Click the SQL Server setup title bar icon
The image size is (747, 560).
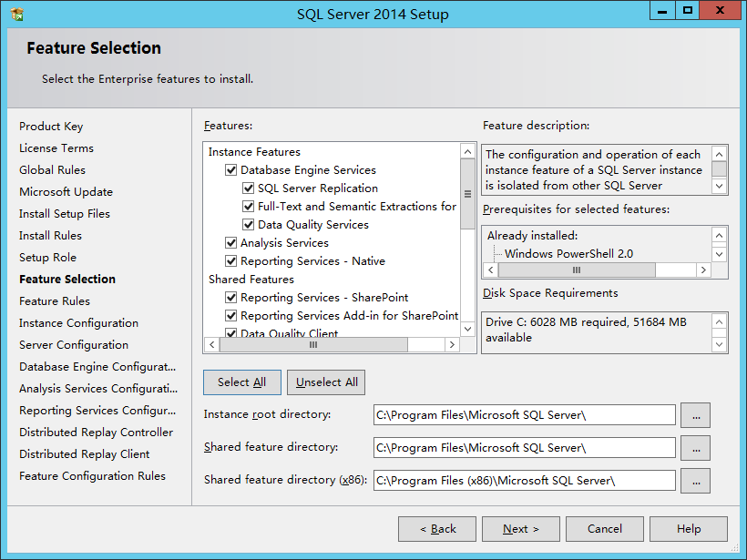[16, 15]
